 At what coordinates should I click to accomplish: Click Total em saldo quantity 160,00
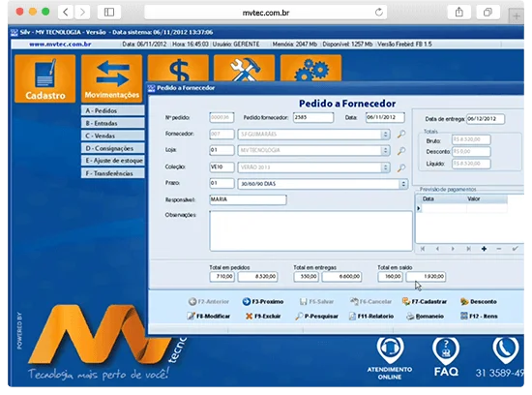pos(390,277)
